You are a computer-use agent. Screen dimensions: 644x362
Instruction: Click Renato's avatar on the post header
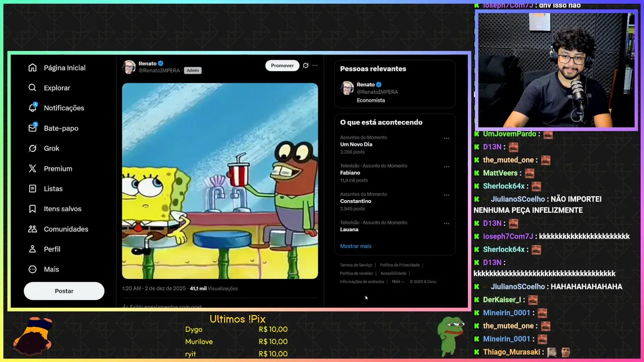[x=129, y=67]
